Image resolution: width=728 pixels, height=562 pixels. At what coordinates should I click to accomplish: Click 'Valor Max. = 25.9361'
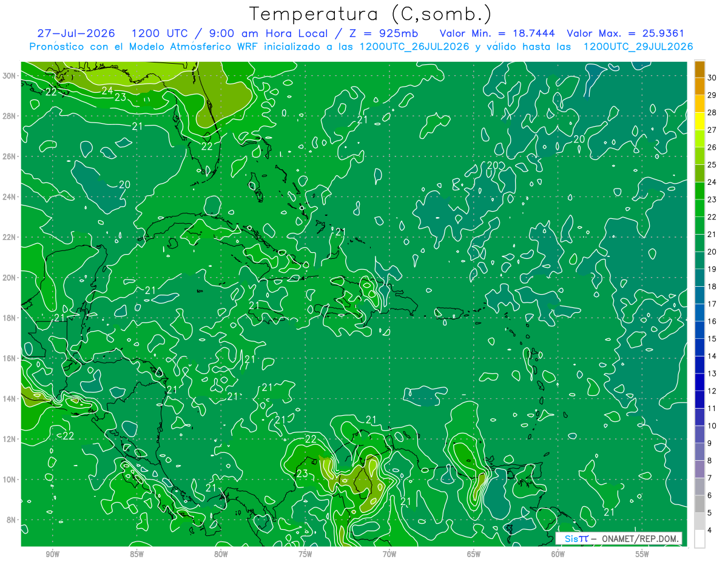pyautogui.click(x=625, y=33)
